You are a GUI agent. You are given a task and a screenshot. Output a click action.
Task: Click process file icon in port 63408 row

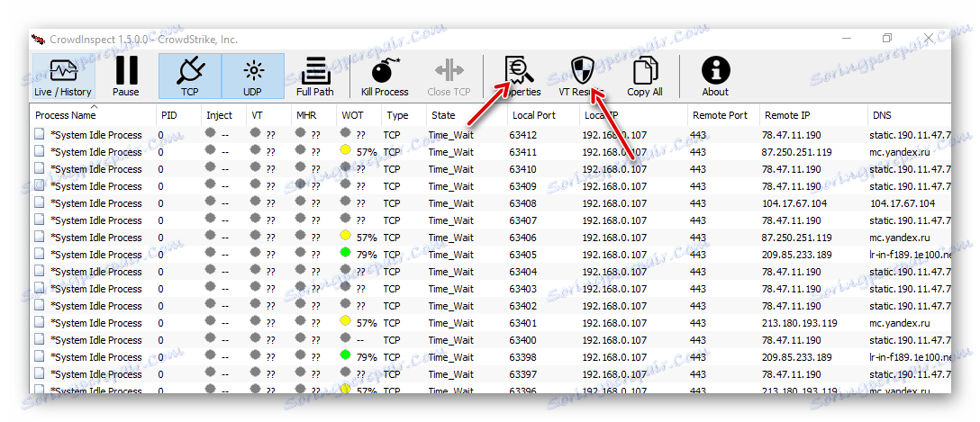click(x=40, y=202)
